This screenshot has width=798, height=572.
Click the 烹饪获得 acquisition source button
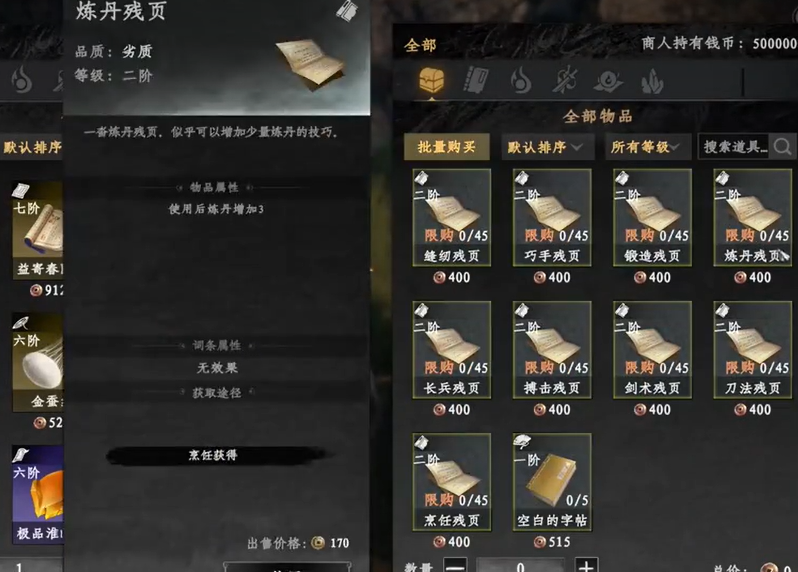pyautogui.click(x=214, y=455)
